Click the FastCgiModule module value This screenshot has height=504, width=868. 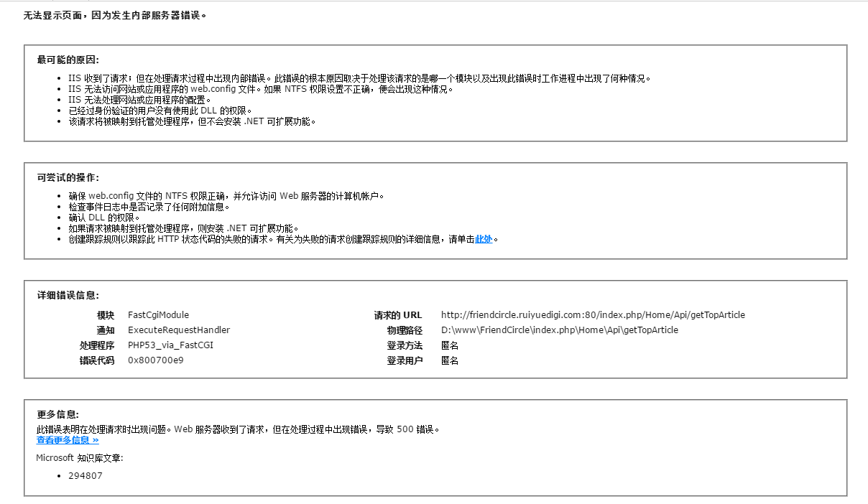[158, 315]
